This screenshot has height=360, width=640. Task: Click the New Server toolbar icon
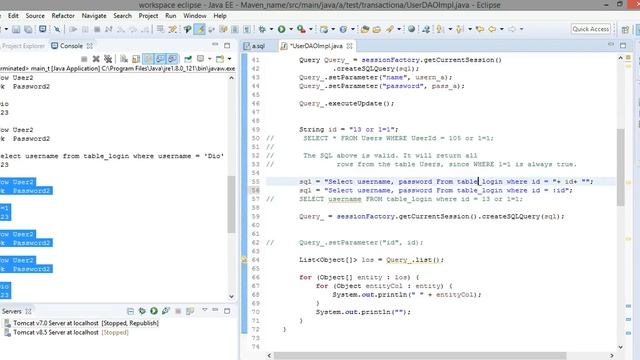pyautogui.click(x=324, y=29)
